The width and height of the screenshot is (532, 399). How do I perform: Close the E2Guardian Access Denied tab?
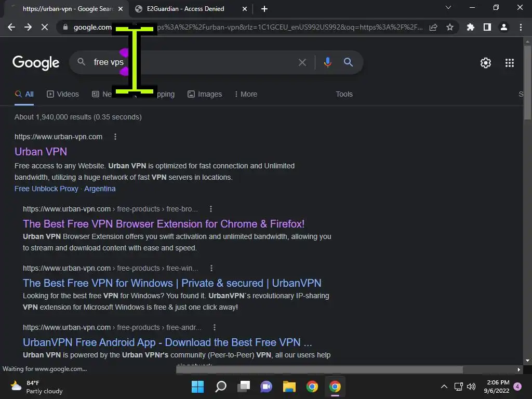[x=245, y=9]
